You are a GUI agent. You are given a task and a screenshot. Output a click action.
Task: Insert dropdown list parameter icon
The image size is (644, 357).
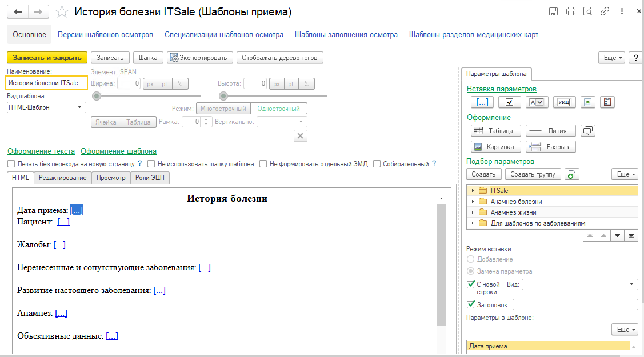[537, 102]
